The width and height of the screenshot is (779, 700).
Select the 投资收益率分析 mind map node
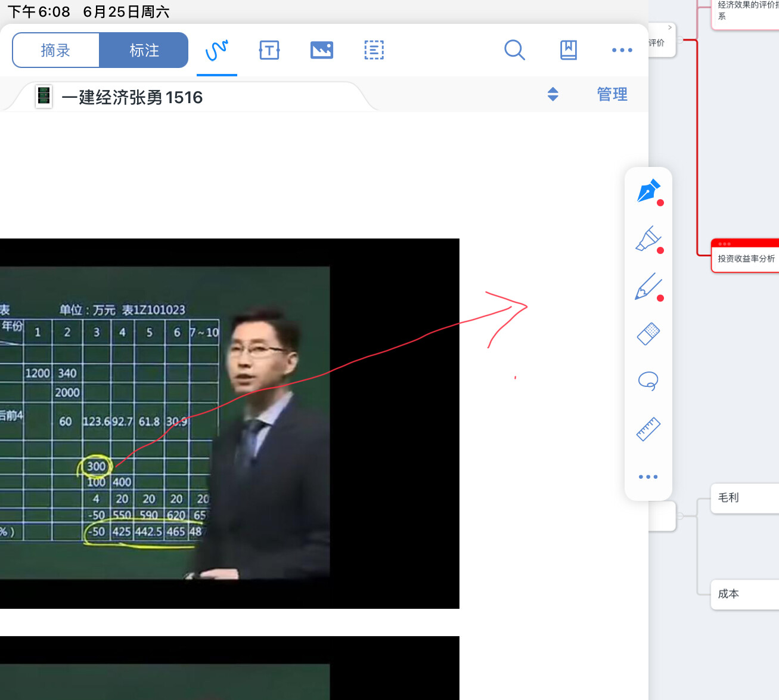[x=745, y=256]
